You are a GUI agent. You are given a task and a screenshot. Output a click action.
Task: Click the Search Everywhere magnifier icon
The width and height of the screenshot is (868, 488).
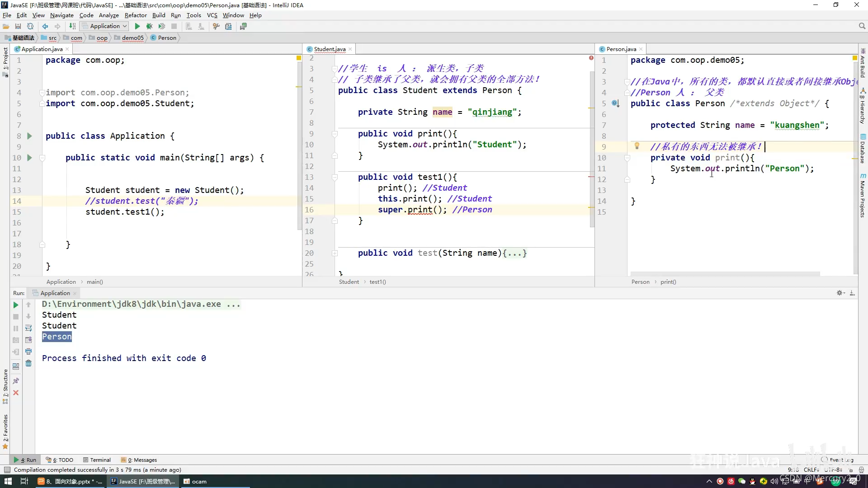pyautogui.click(x=862, y=26)
